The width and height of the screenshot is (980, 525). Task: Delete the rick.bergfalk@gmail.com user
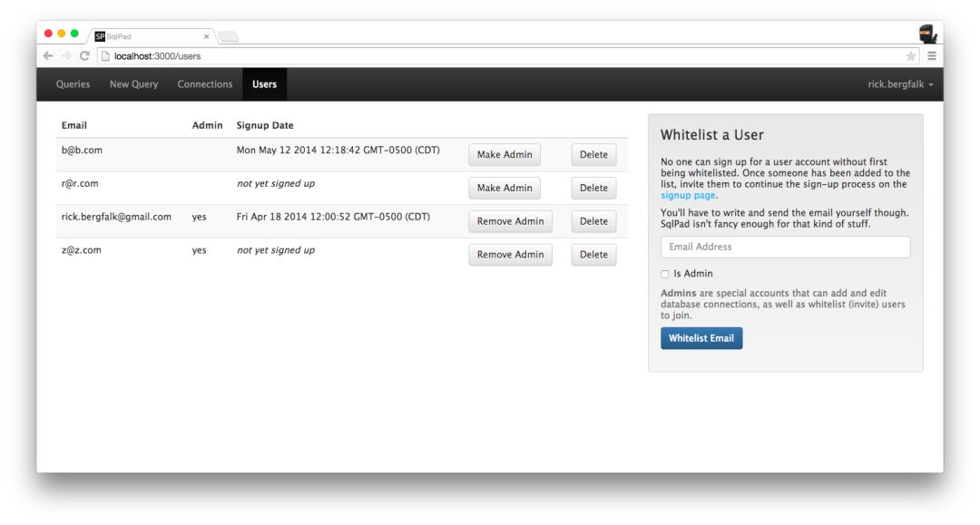[x=593, y=221]
